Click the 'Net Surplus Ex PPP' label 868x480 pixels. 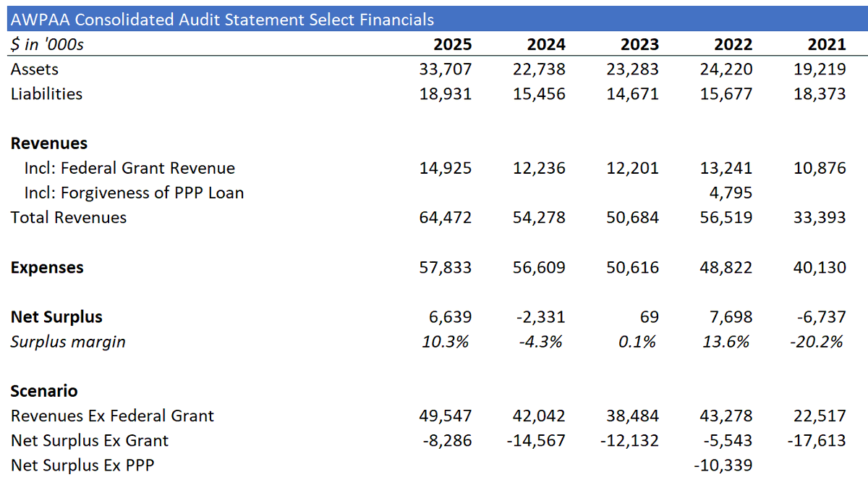(x=82, y=465)
